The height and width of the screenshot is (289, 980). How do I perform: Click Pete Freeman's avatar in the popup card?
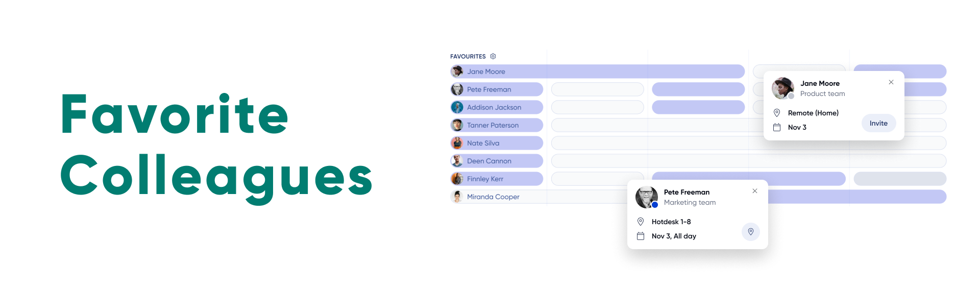(x=646, y=197)
